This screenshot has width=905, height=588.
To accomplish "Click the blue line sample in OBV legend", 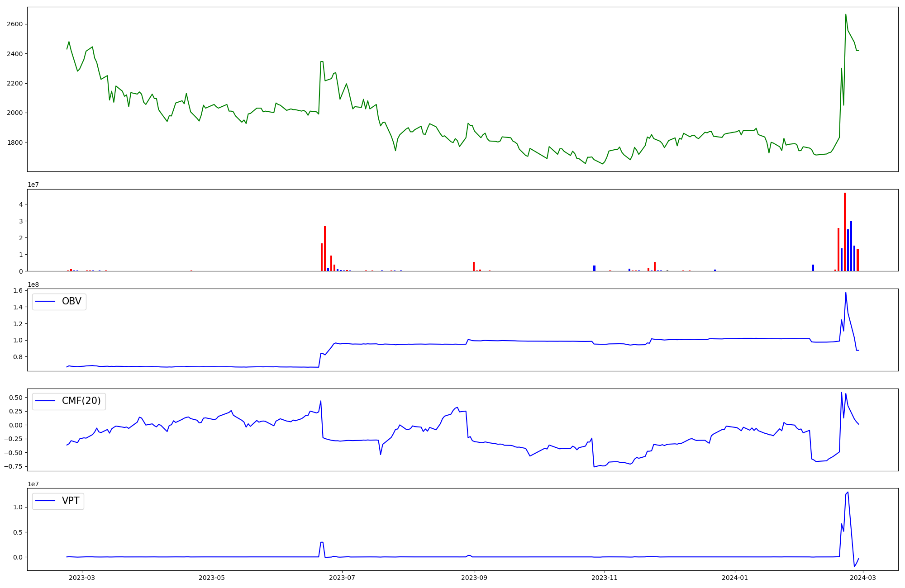I will click(x=45, y=301).
